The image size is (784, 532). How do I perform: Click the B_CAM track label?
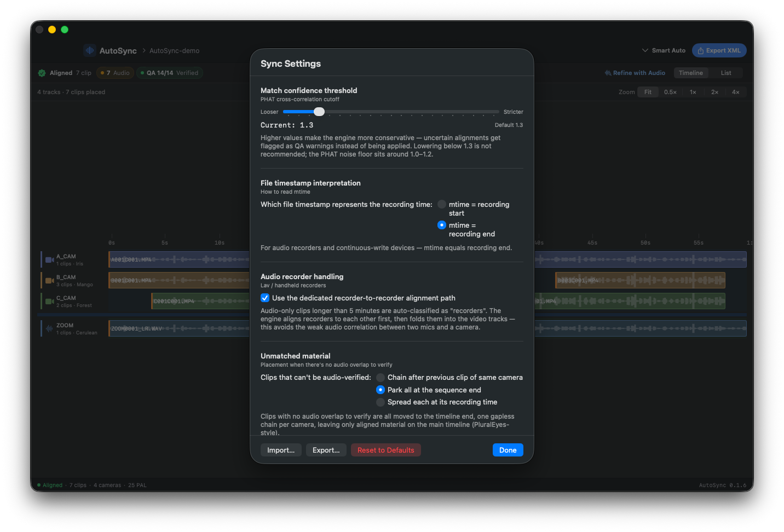[66, 277]
